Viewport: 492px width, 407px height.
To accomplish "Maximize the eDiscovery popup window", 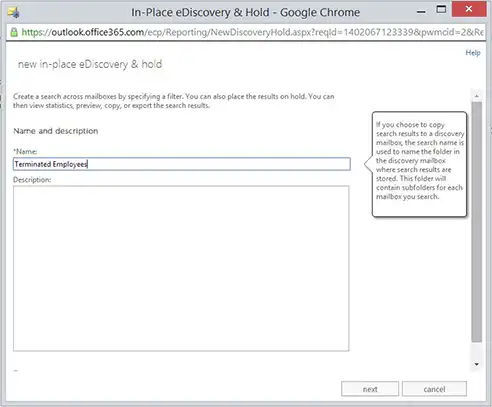I will pyautogui.click(x=441, y=9).
